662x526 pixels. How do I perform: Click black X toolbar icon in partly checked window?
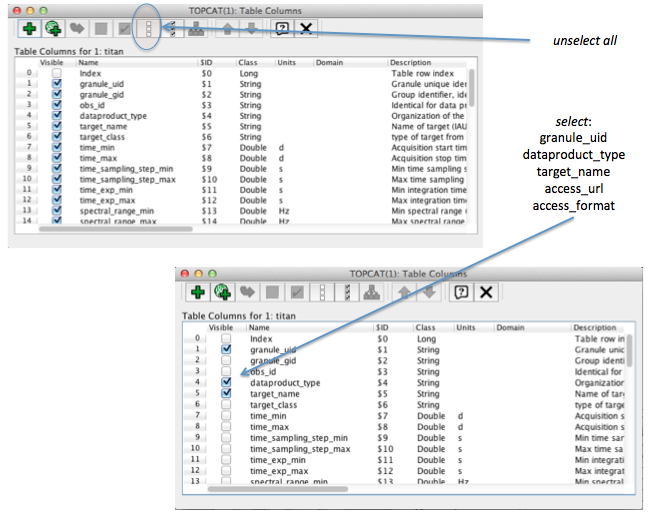pos(486,292)
